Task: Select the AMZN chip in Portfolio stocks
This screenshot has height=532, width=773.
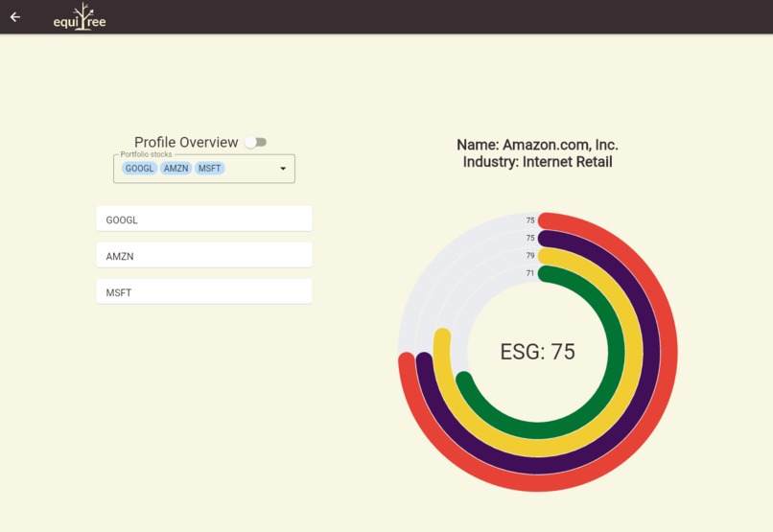Action: coord(176,169)
